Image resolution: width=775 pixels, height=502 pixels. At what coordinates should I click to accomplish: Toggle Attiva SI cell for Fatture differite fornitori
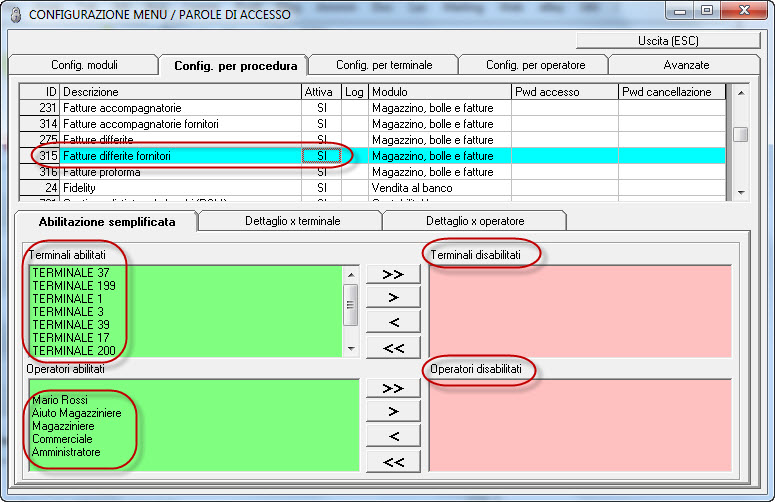pyautogui.click(x=321, y=156)
